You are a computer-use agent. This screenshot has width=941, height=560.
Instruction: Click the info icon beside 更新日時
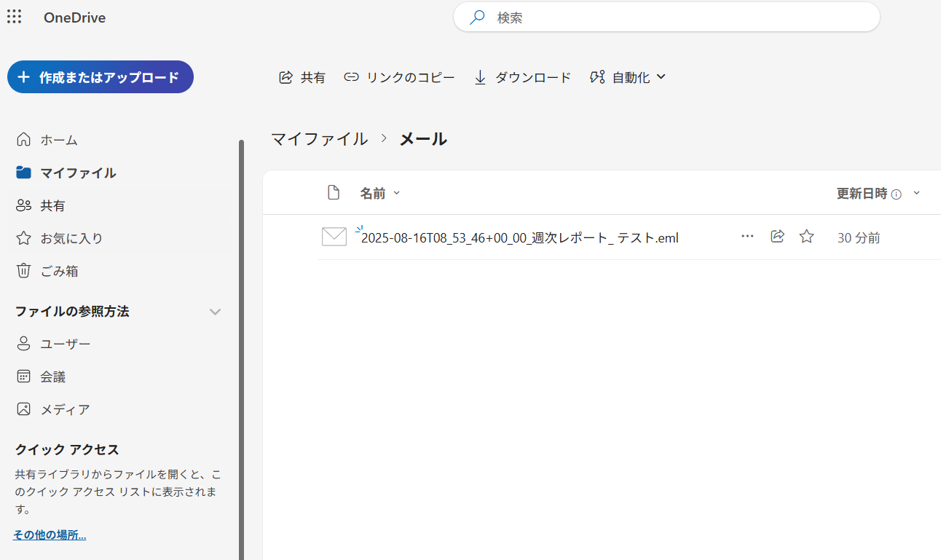pyautogui.click(x=897, y=194)
